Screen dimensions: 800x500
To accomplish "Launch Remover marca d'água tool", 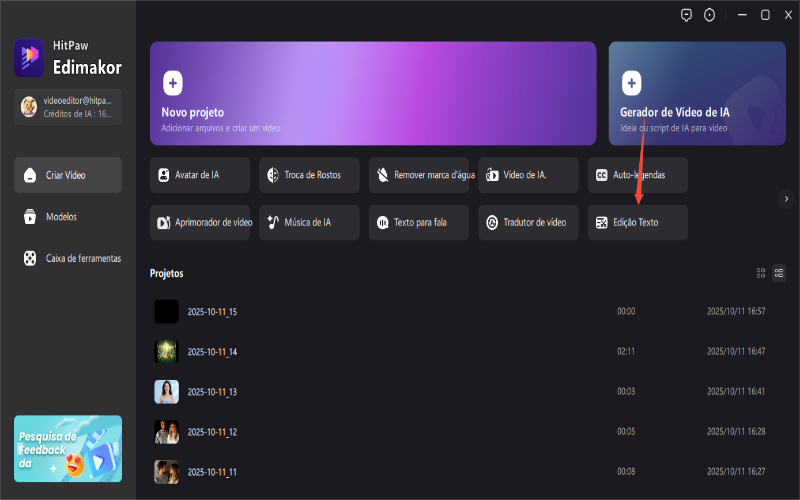I will point(419,175).
